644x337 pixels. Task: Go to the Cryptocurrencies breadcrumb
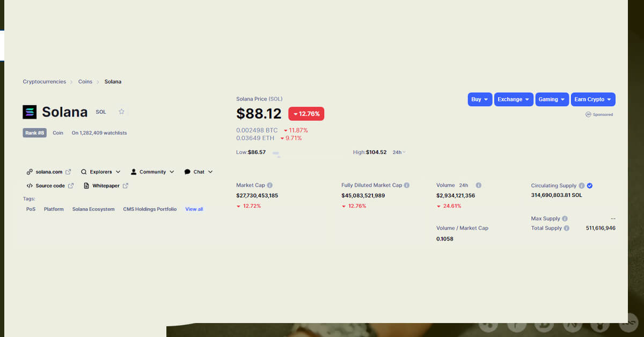coord(45,82)
